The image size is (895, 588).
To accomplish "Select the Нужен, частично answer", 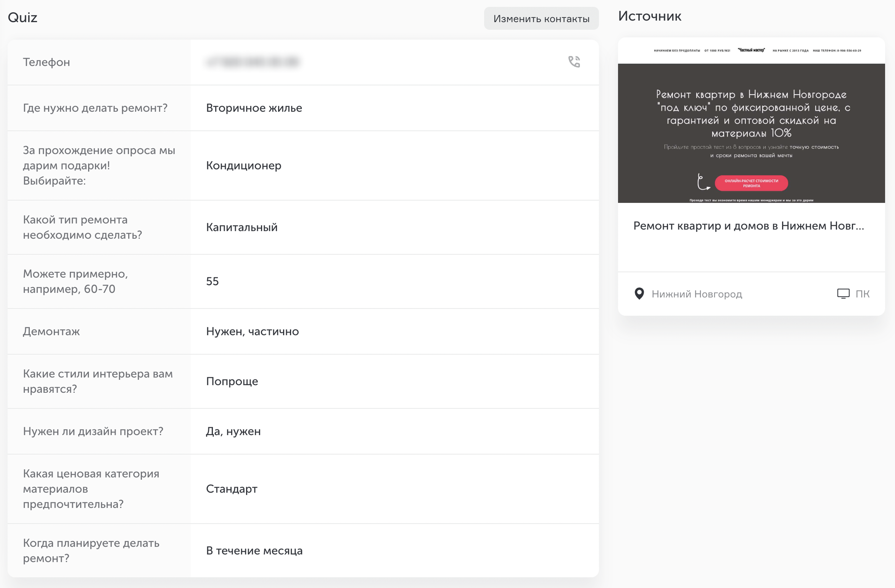I will [253, 331].
